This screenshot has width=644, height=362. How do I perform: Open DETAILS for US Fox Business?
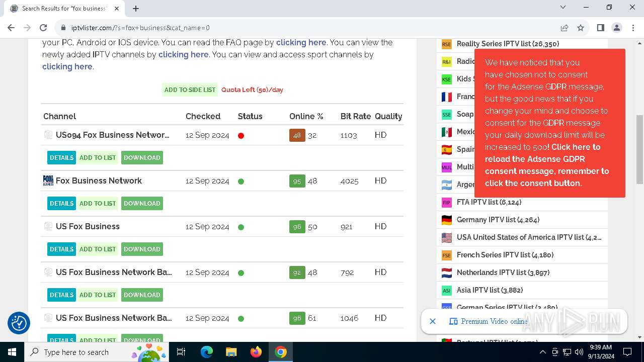pos(61,249)
